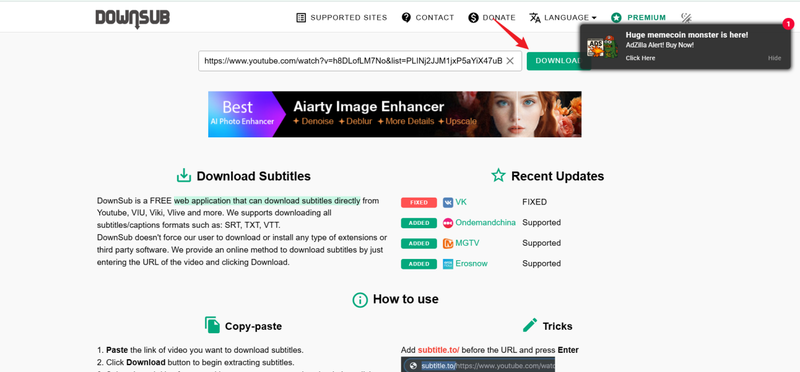Click the translate Language icon

[x=535, y=18]
